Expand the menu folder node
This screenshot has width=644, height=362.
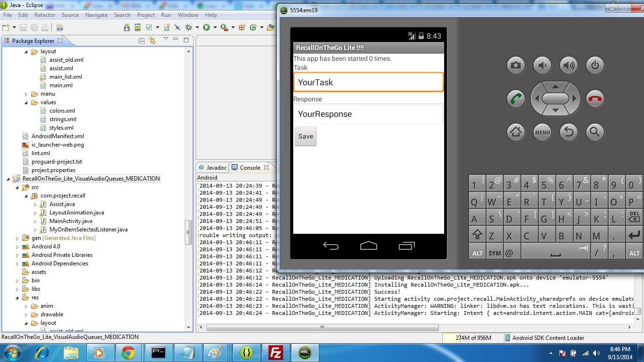point(26,94)
